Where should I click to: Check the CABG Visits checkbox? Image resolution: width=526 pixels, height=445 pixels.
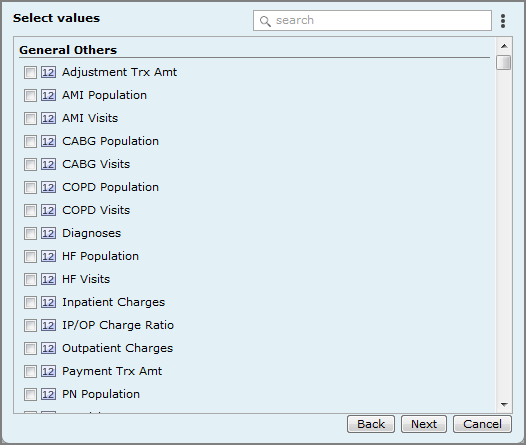[x=30, y=164]
